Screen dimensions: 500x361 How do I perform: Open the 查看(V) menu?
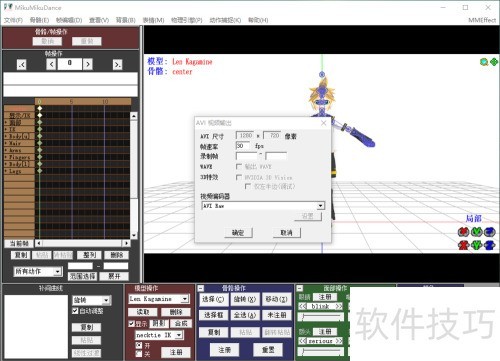pyautogui.click(x=99, y=20)
